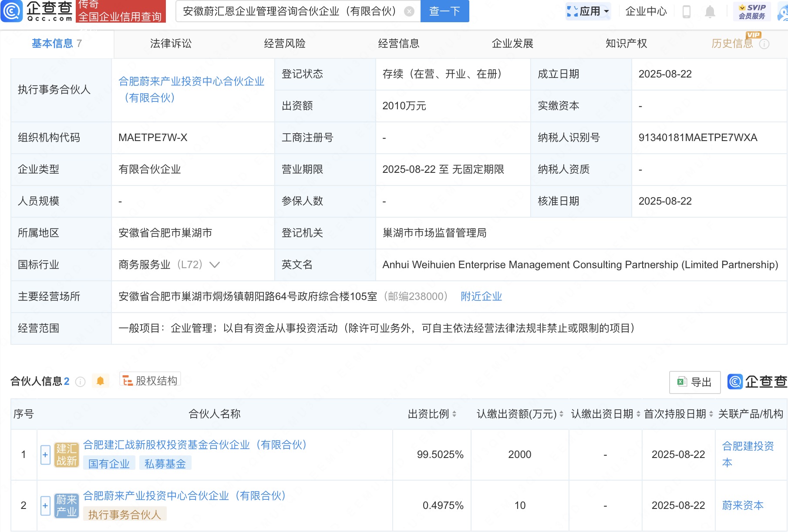The width and height of the screenshot is (788, 532).
Task: Open related institution 合肥建投资本
Action: [748, 455]
